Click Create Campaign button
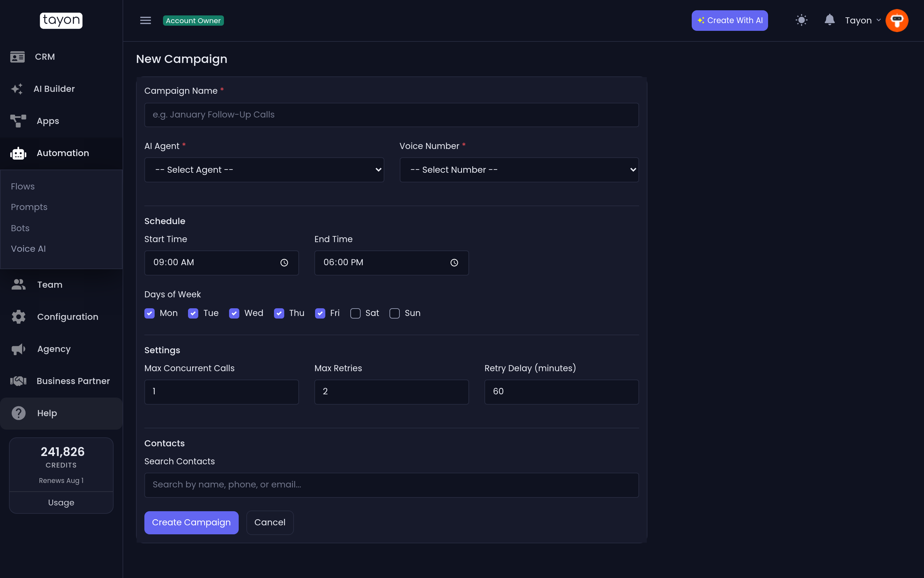924x578 pixels. click(191, 522)
